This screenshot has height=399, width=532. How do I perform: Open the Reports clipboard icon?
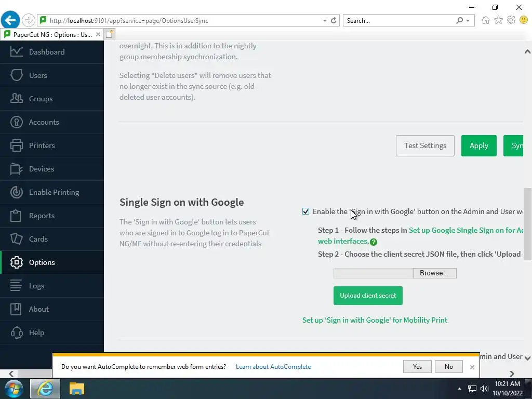[16, 216]
